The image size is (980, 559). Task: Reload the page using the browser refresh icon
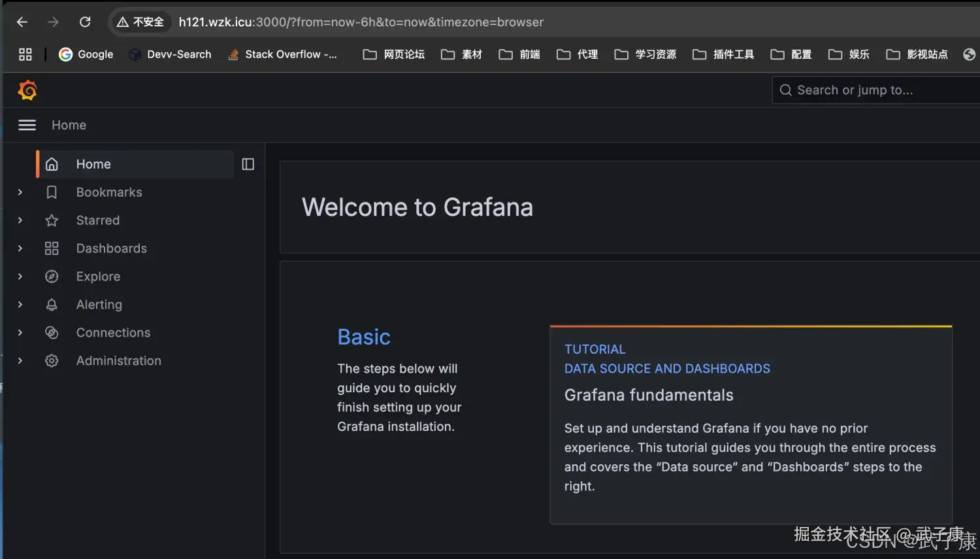(x=85, y=22)
